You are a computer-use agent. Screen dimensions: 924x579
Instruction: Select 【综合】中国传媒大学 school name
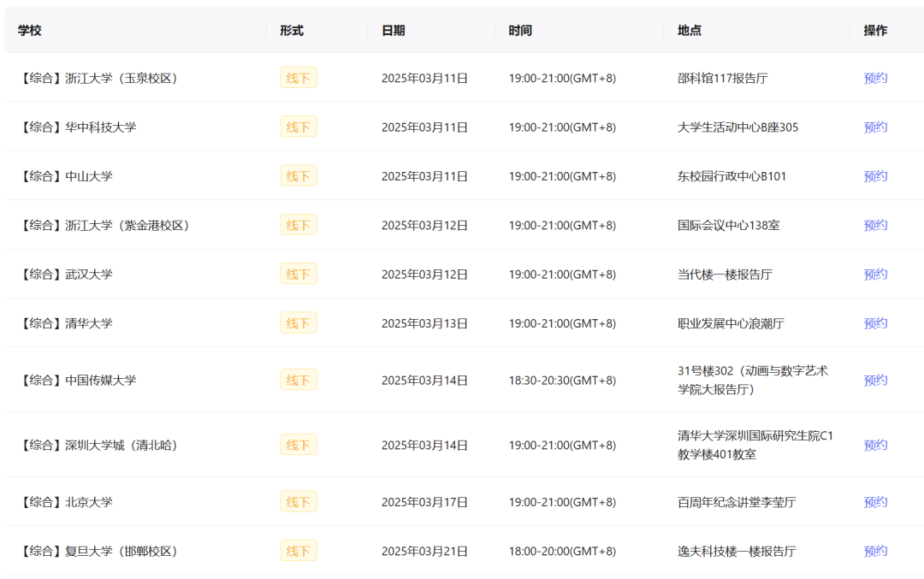pyautogui.click(x=77, y=380)
